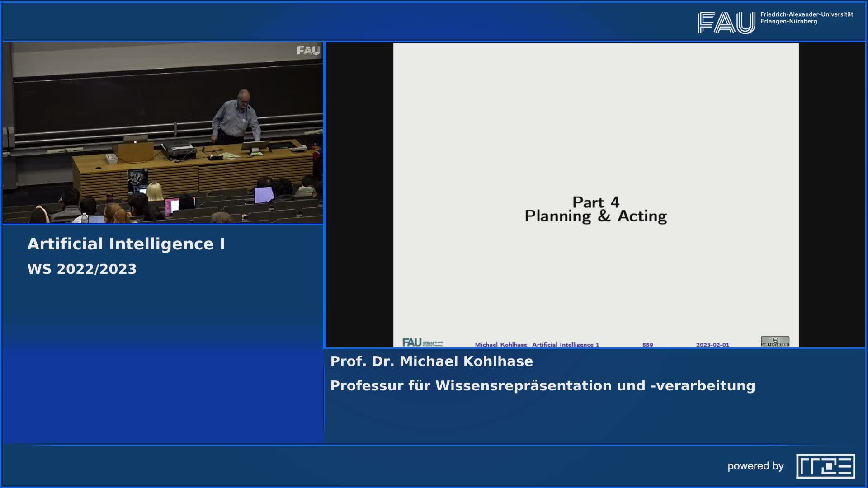The image size is (868, 488).
Task: Click the 'WS 2022/2023' semester label
Action: tap(82, 269)
